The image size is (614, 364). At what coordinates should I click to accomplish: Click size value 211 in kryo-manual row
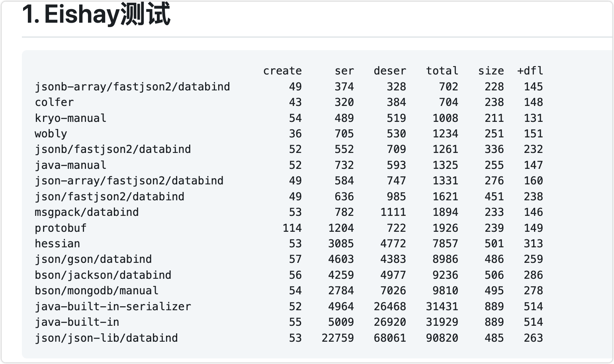[x=494, y=118]
